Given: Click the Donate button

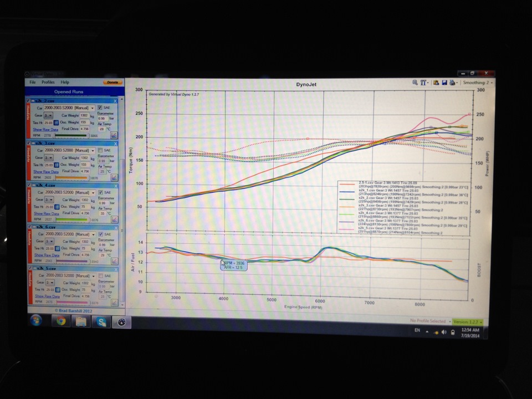Looking at the screenshot, I should tap(112, 83).
